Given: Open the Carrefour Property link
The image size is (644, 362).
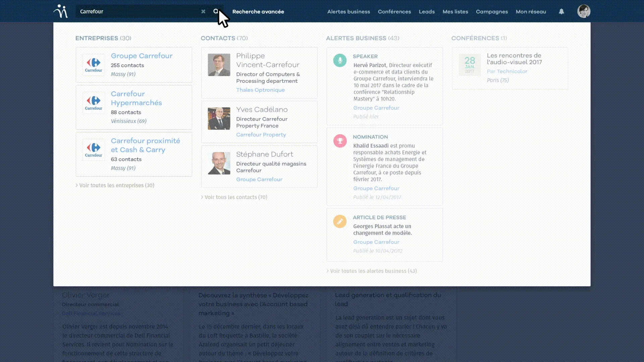Looking at the screenshot, I should [261, 135].
